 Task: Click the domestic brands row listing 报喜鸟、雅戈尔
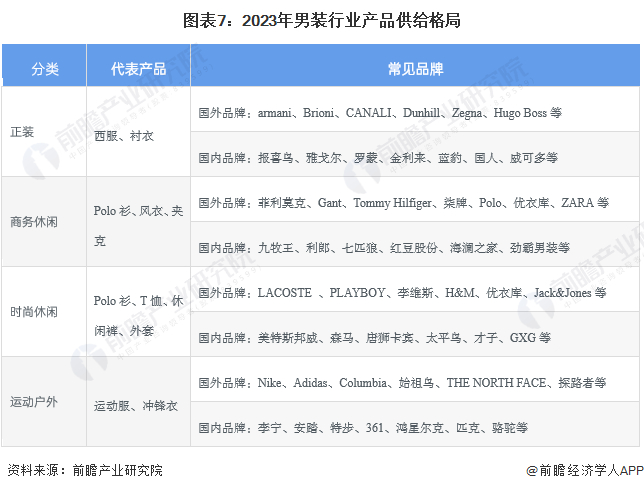(415, 154)
